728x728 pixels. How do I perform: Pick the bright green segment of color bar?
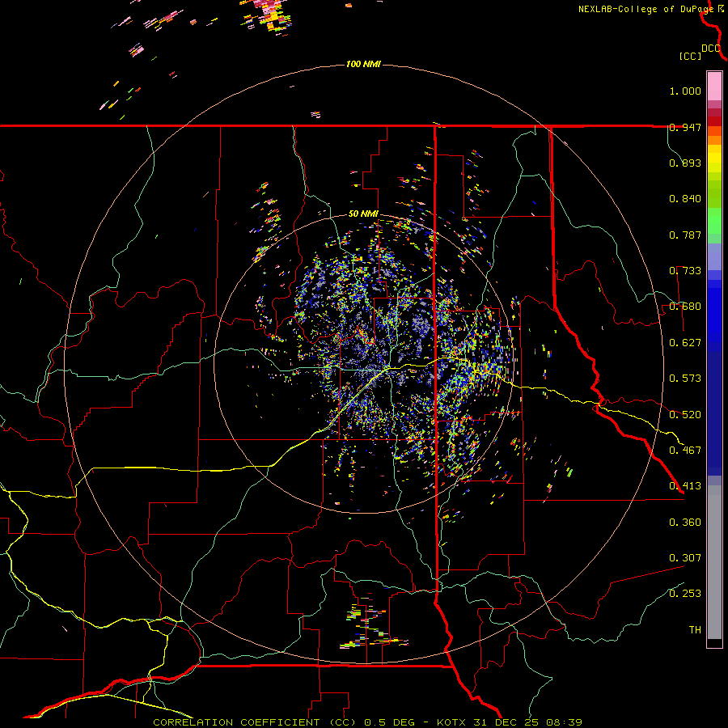coord(714,221)
